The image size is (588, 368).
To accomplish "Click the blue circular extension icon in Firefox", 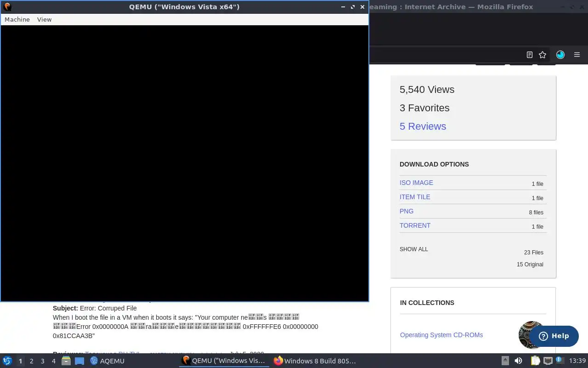I will tap(560, 55).
